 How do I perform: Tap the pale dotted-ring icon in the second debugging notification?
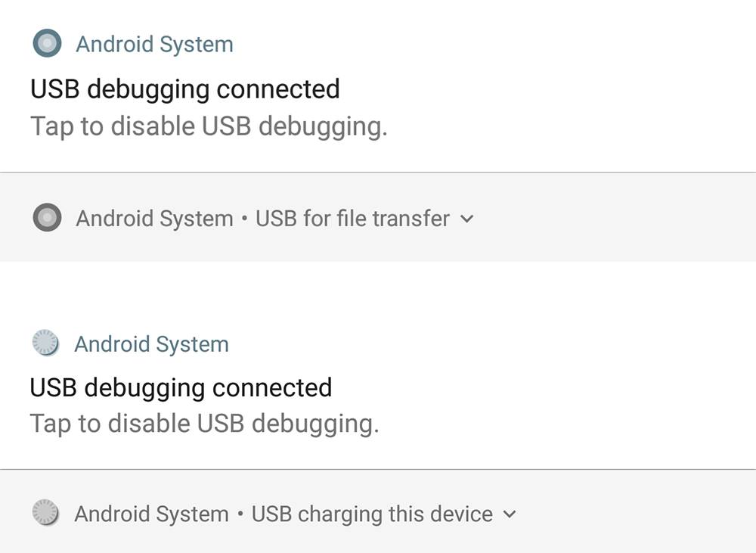pos(45,343)
